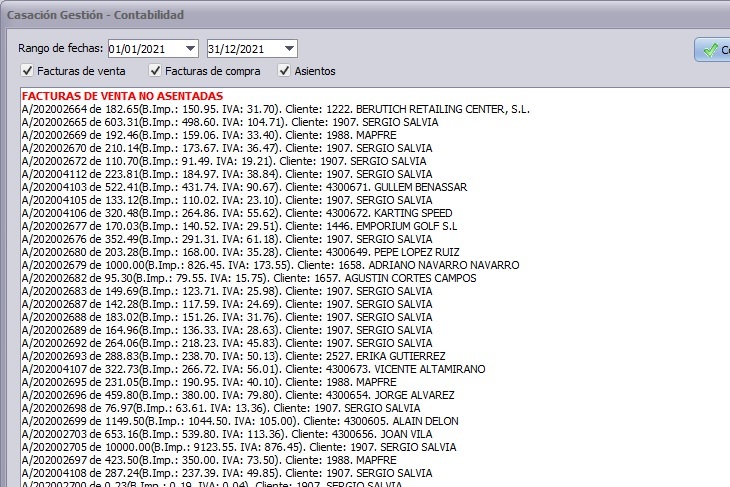Select invoice A/202002692 of 264.06 line
This screenshot has height=487, width=730.
[x=227, y=344]
